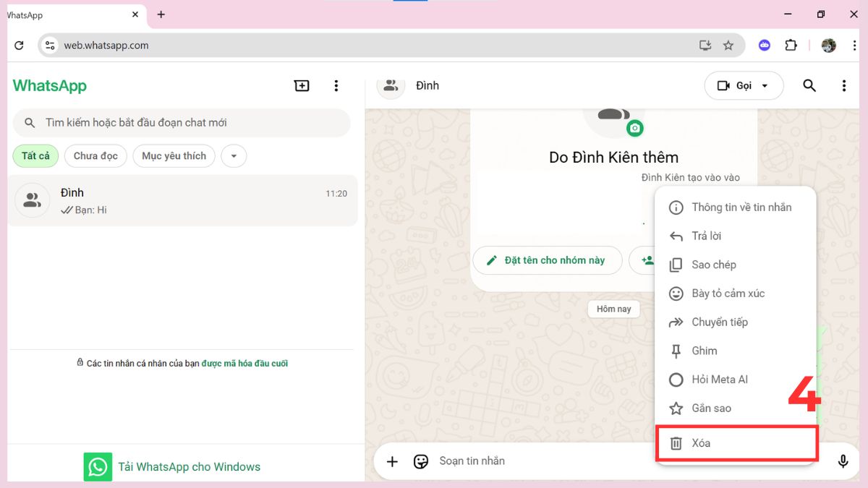Click the search icon in the chat list
868x488 pixels.
29,122
